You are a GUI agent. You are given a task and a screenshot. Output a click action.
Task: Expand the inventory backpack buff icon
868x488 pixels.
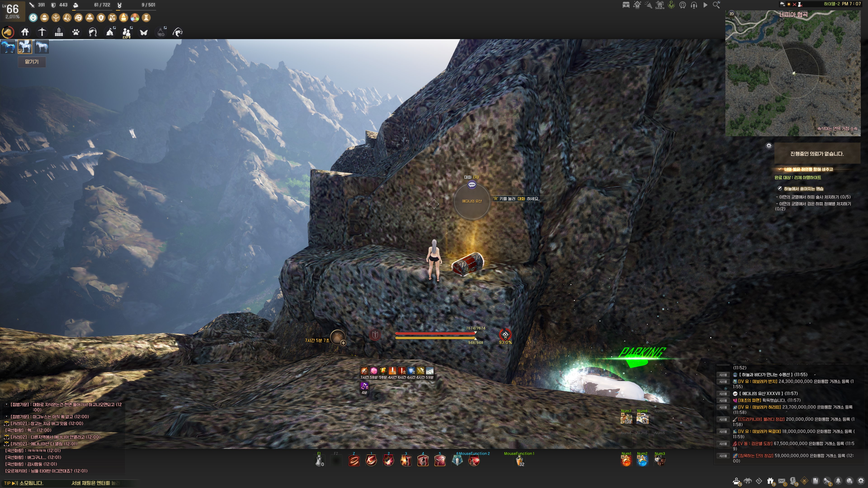point(45,18)
